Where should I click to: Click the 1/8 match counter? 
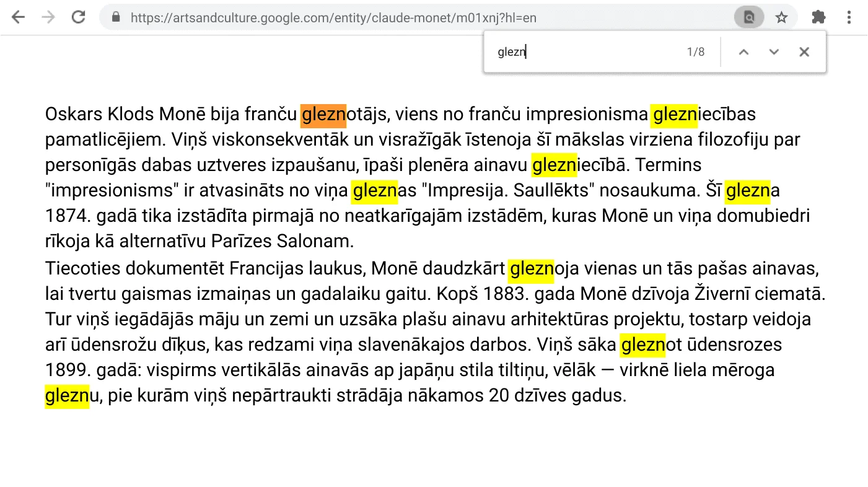point(695,51)
